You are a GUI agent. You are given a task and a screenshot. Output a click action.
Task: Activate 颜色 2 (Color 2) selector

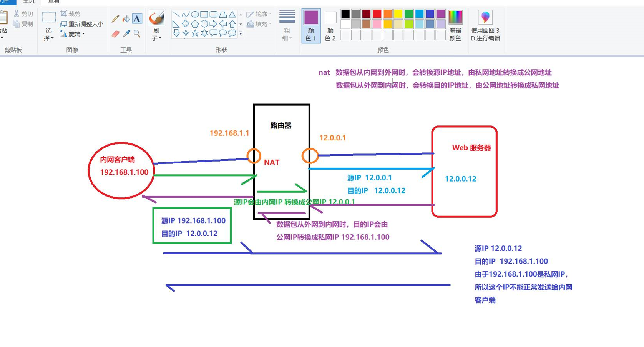pyautogui.click(x=330, y=25)
